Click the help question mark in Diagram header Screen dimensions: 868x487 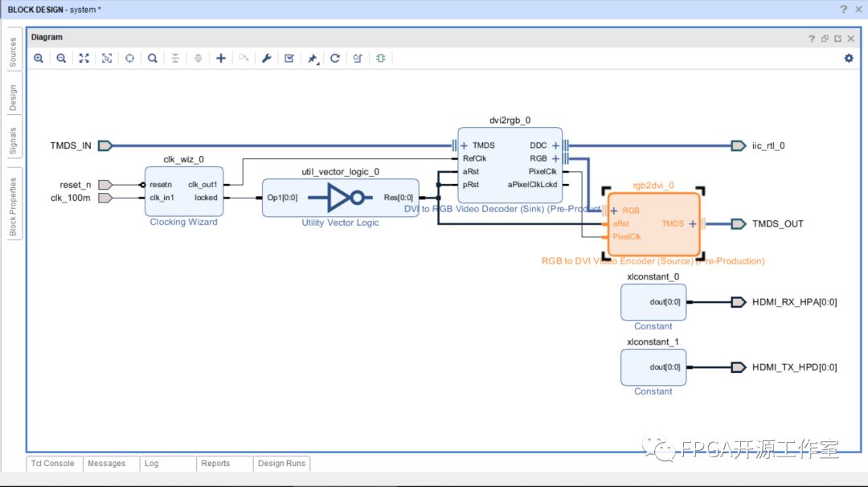point(812,38)
